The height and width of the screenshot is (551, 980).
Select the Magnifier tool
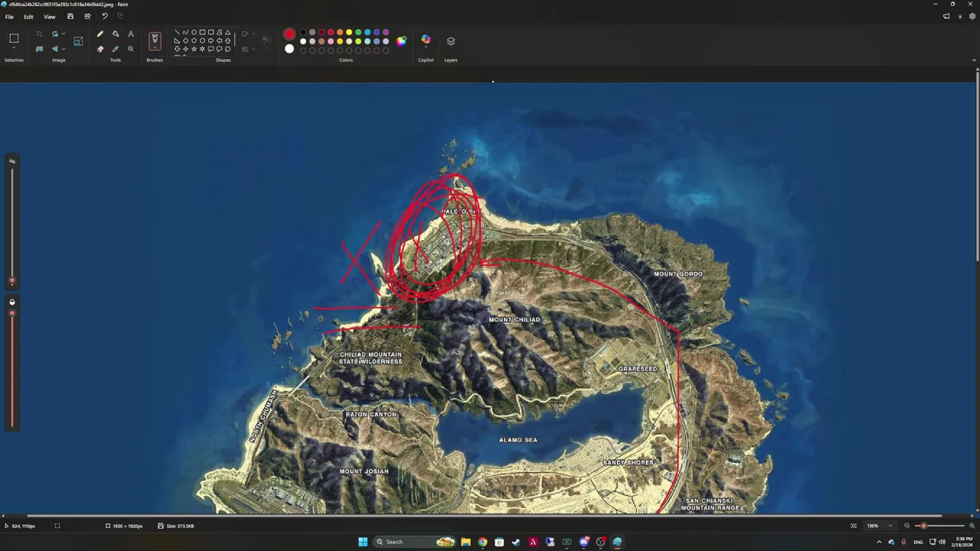pyautogui.click(x=131, y=49)
